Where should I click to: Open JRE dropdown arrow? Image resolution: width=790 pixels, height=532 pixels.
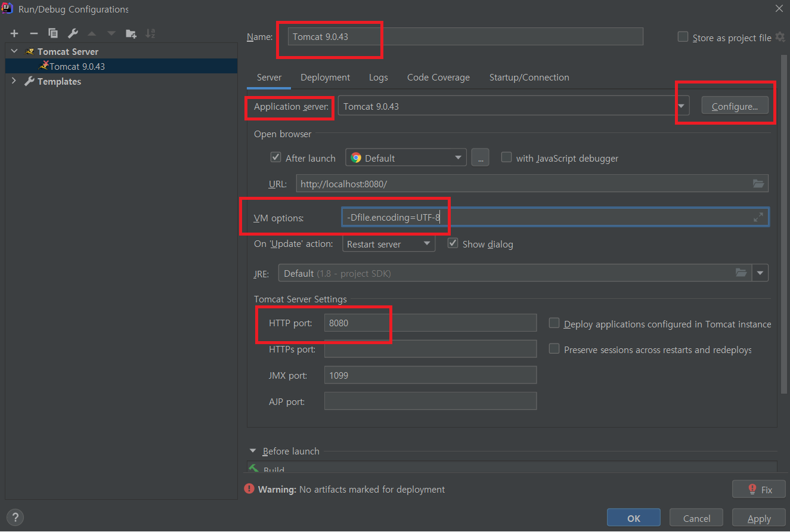(760, 273)
